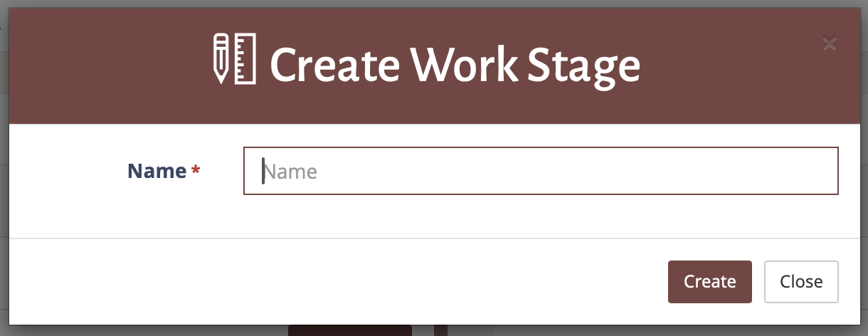Click the text cursor inside the Name field
Viewport: 868px width, 336px height.
pyautogui.click(x=263, y=171)
